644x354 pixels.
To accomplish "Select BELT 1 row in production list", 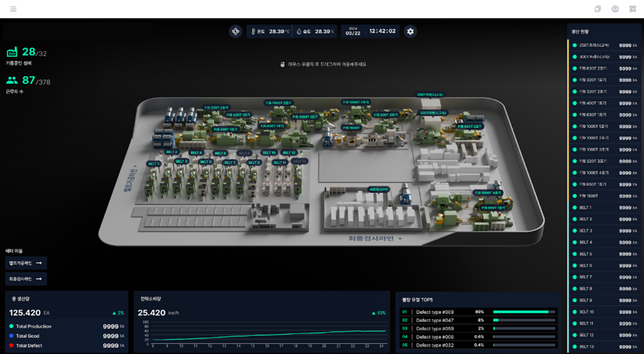I will (x=604, y=208).
